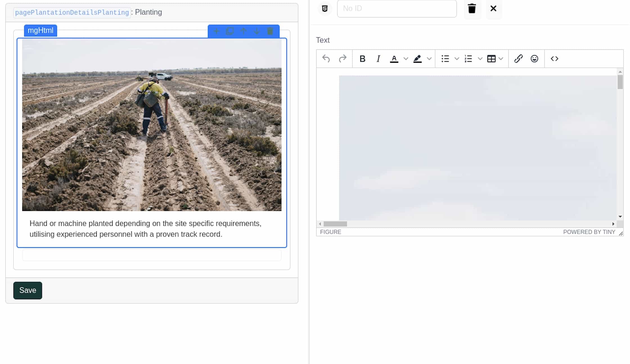Click the black trash icon beside the ID field

tap(472, 9)
